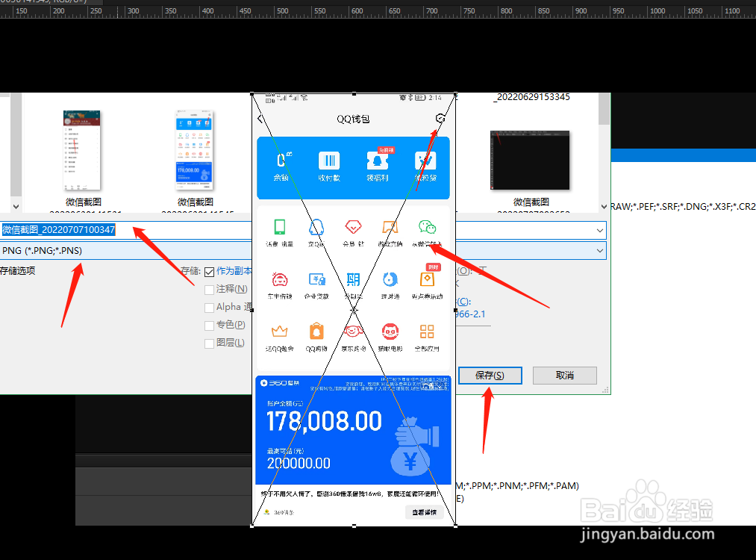
Task: Open the settings hexagon icon in the QQ钱包 header
Action: (440, 118)
